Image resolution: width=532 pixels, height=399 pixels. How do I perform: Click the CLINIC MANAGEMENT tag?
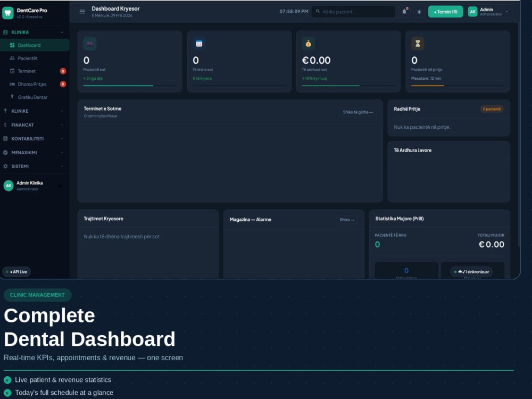pos(37,295)
